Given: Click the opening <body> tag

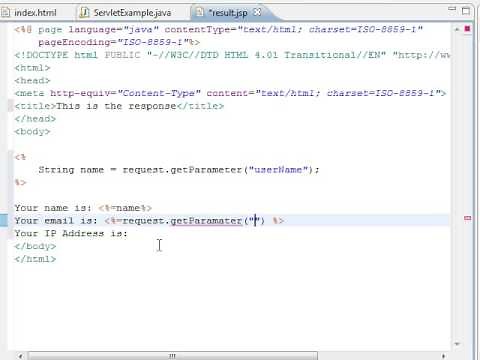Looking at the screenshot, I should tap(32, 132).
